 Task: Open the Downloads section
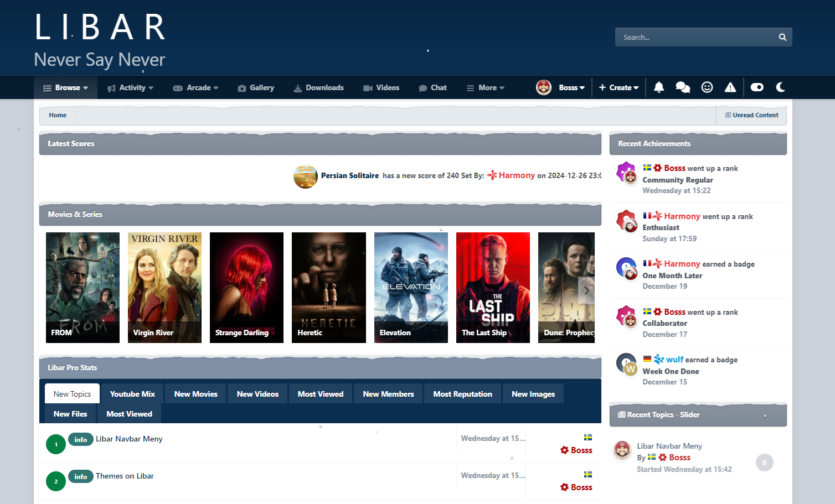[319, 87]
